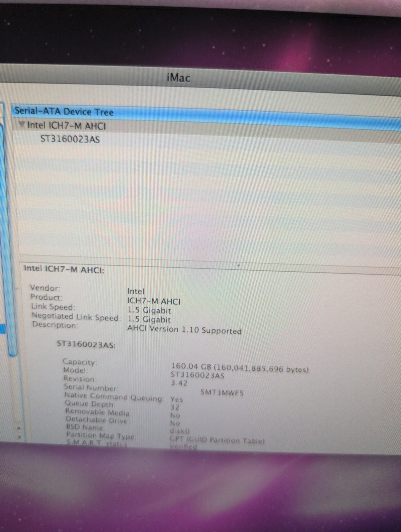Viewport: 401px width, 532px height.
Task: Click GPT (GUID Partition Table) value
Action: pos(217,440)
